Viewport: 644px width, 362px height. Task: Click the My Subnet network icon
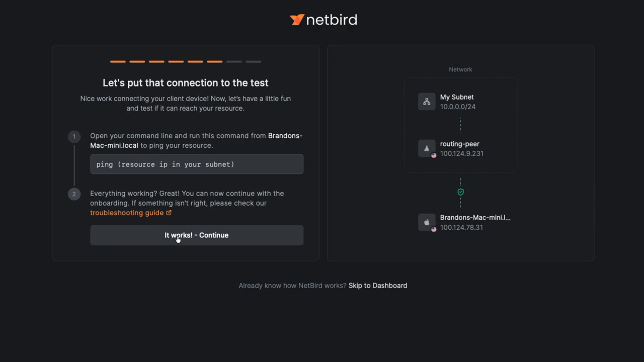pos(427,102)
